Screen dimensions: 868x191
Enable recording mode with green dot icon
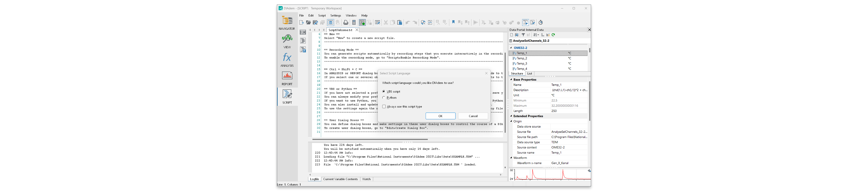pos(362,23)
